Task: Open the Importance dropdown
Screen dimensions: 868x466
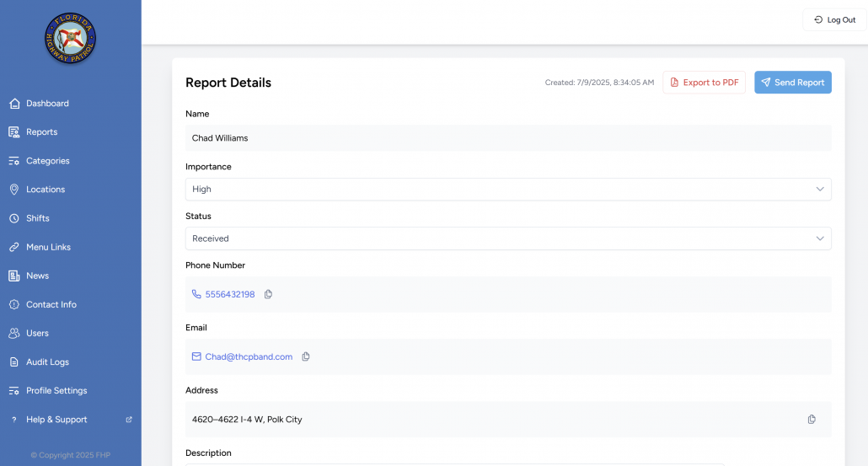Action: coord(507,190)
